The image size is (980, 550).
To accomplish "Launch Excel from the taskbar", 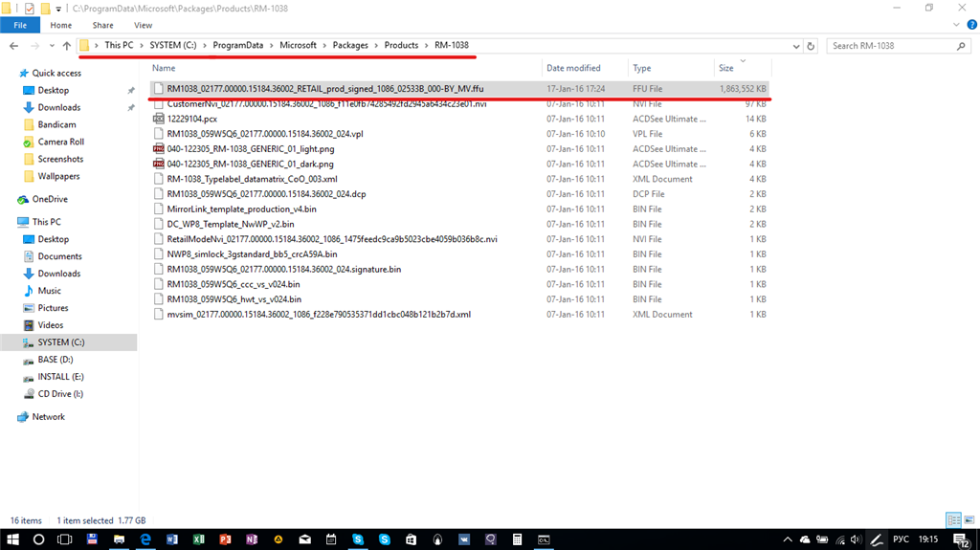I will (x=199, y=539).
